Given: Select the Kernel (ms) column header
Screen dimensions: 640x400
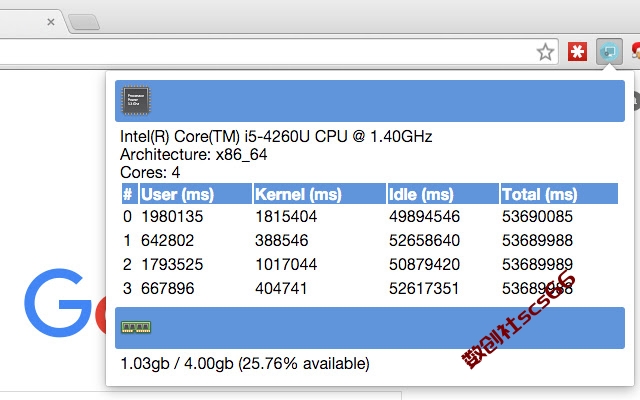Looking at the screenshot, I should tap(320, 193).
